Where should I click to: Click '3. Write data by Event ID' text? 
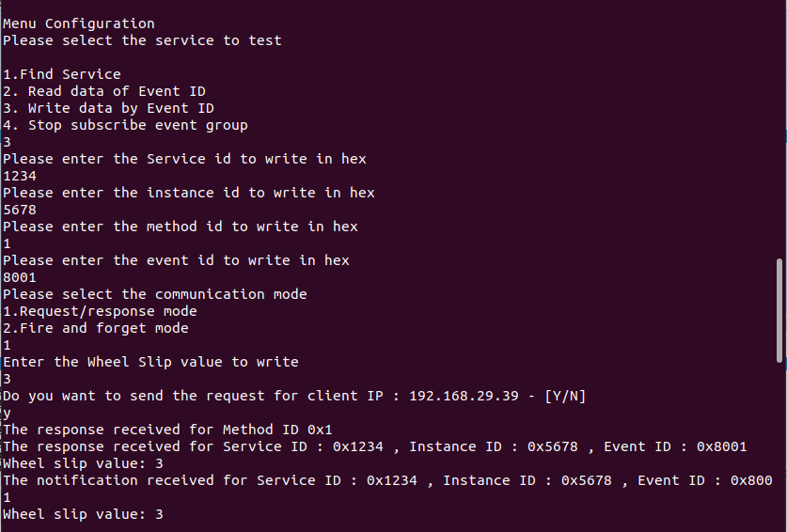pyautogui.click(x=108, y=108)
